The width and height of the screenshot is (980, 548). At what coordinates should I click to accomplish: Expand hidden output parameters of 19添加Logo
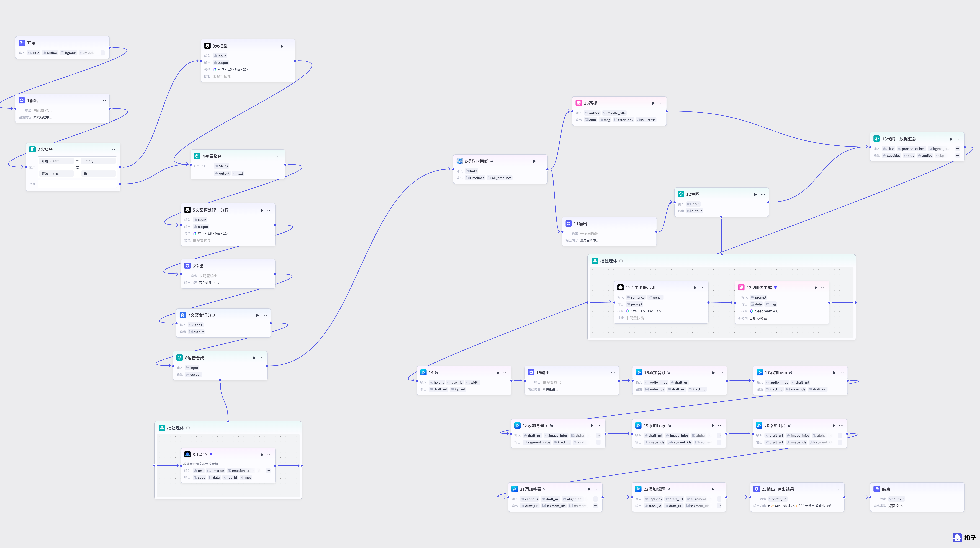click(x=719, y=442)
